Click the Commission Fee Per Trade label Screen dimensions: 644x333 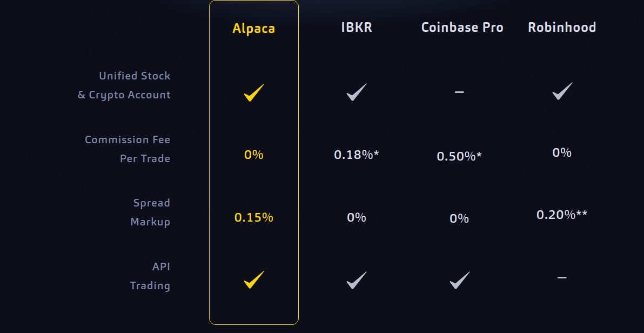128,149
